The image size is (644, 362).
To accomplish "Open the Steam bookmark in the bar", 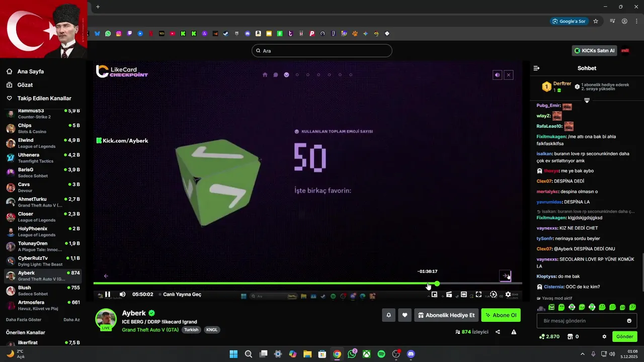I will tap(226, 34).
